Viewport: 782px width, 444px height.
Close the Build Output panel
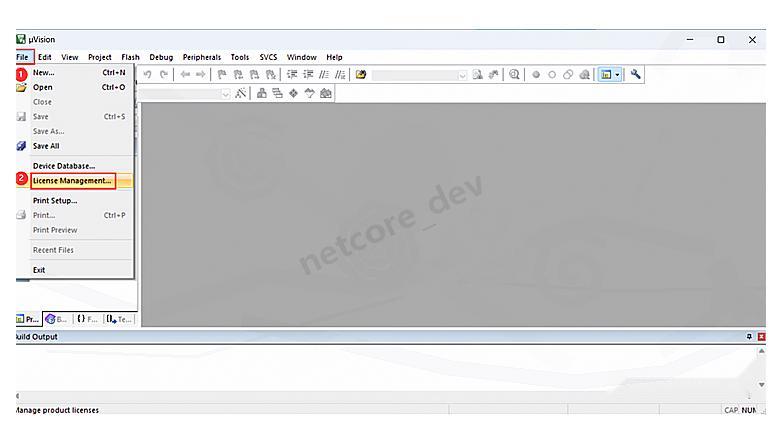[x=761, y=337]
